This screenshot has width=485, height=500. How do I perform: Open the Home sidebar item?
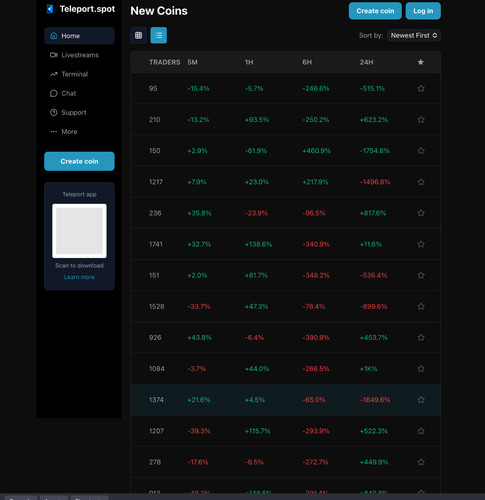(79, 36)
